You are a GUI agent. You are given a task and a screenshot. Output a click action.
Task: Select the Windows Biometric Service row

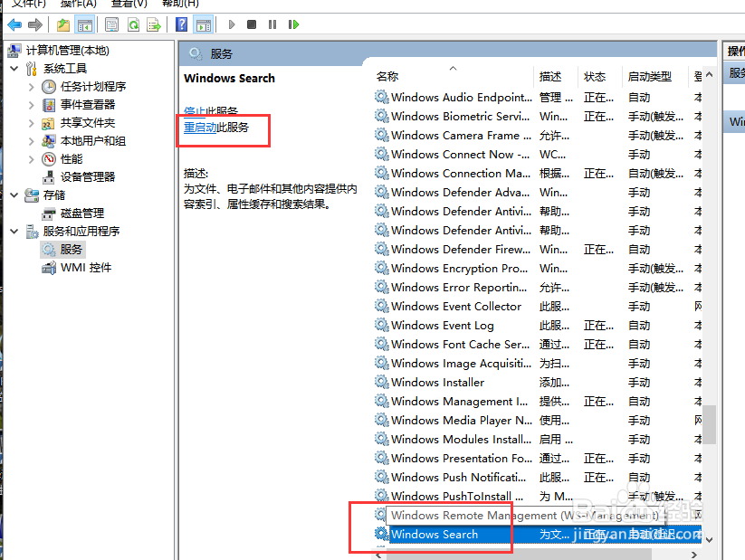tap(537, 117)
